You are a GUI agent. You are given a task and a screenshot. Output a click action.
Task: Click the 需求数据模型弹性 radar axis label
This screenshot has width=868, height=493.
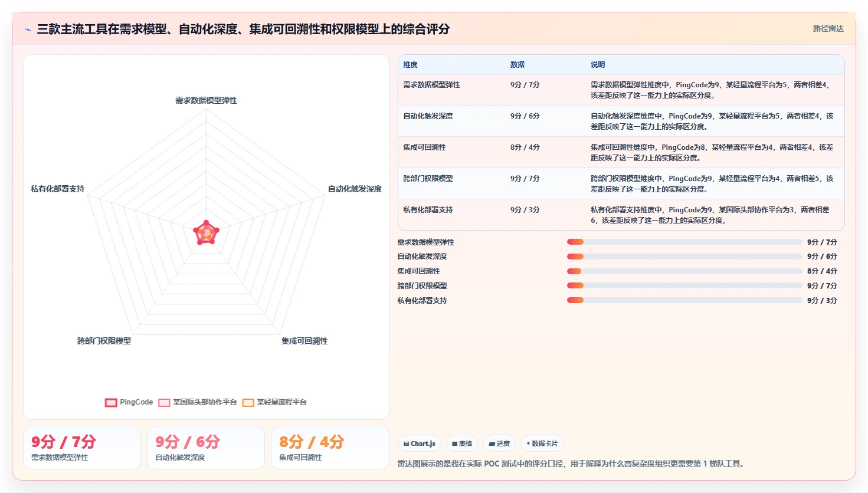[x=206, y=100]
